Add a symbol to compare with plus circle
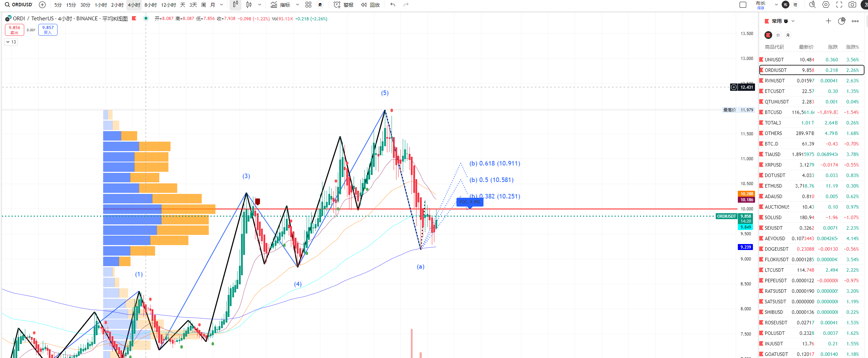Viewport: 868px width, 358px height. click(42, 5)
